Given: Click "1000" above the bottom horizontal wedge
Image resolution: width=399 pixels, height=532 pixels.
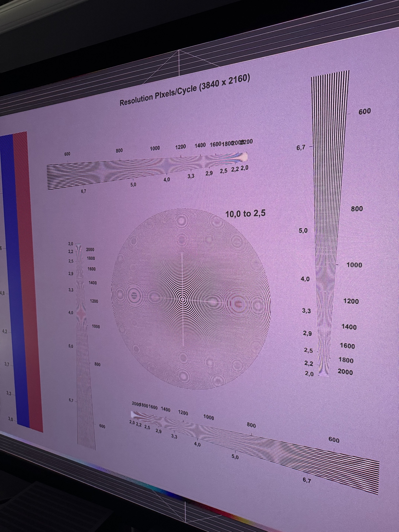Looking at the screenshot, I should point(208,417).
